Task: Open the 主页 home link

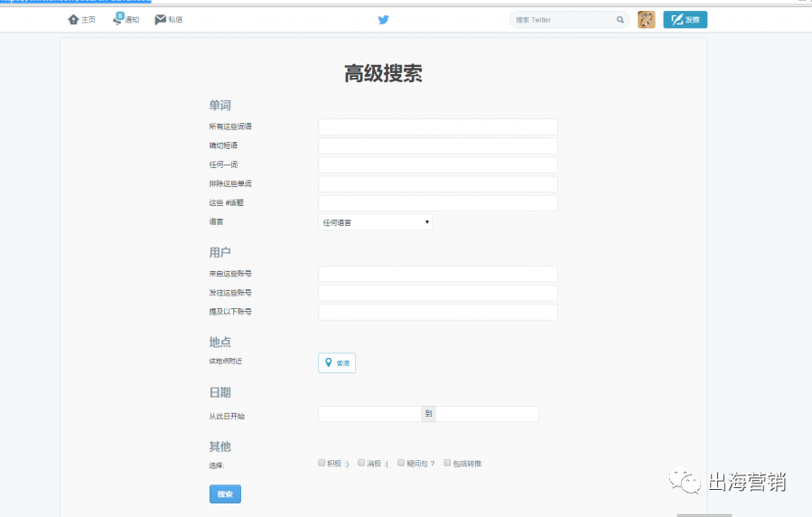Action: (82, 20)
